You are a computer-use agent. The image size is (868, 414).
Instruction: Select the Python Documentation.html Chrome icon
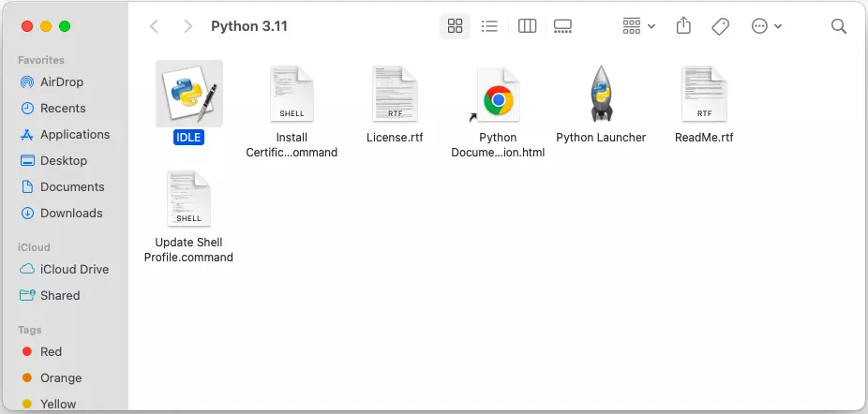498,94
